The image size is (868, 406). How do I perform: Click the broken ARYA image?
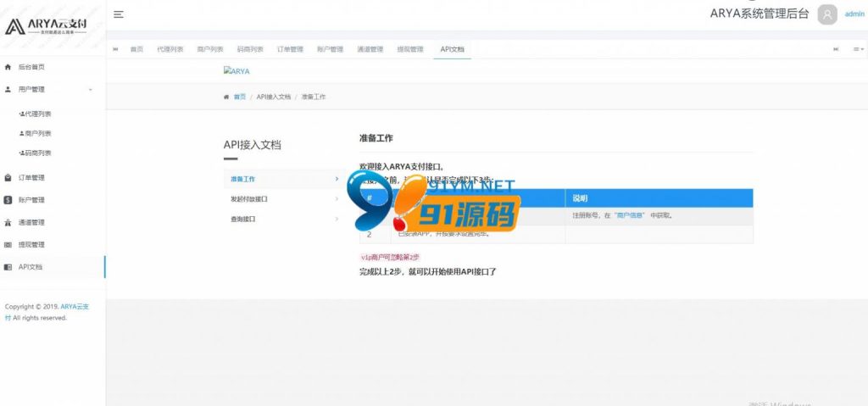pos(236,71)
